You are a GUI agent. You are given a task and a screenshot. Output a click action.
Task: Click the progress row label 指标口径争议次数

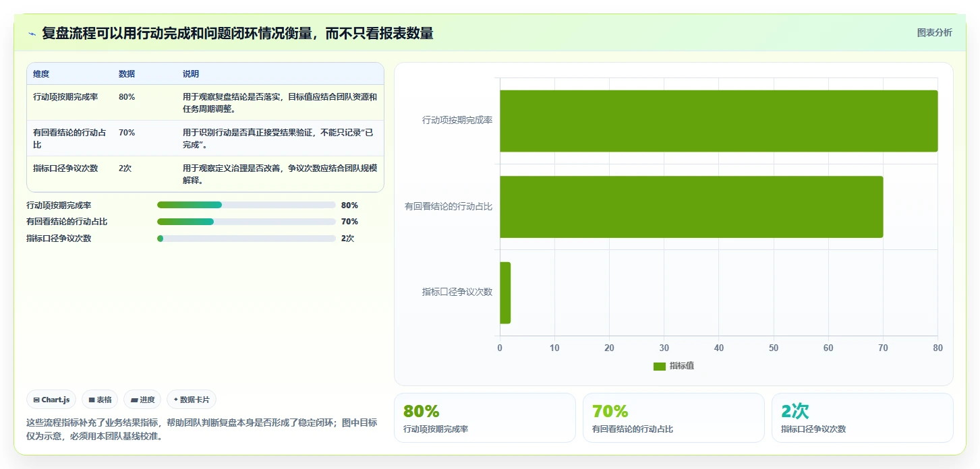[x=59, y=239]
